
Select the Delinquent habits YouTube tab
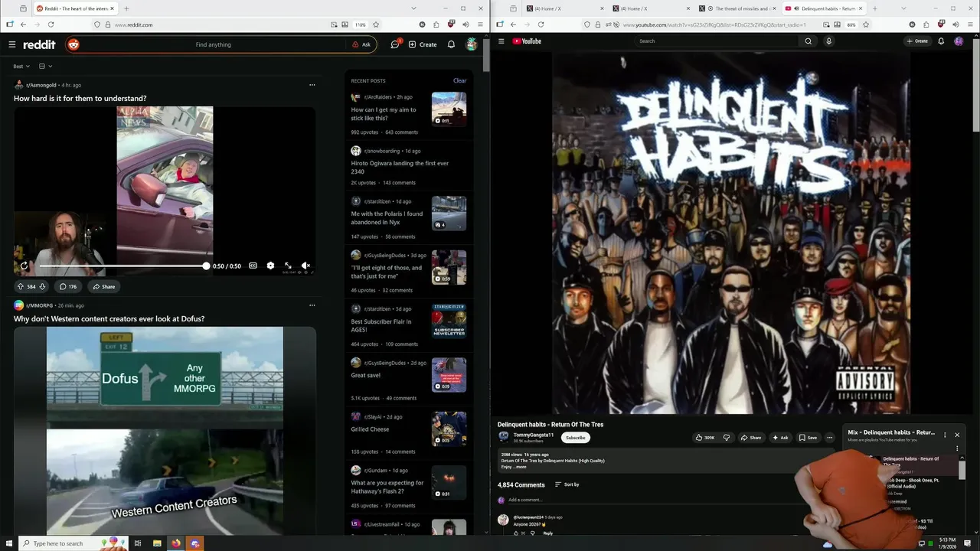pos(823,8)
